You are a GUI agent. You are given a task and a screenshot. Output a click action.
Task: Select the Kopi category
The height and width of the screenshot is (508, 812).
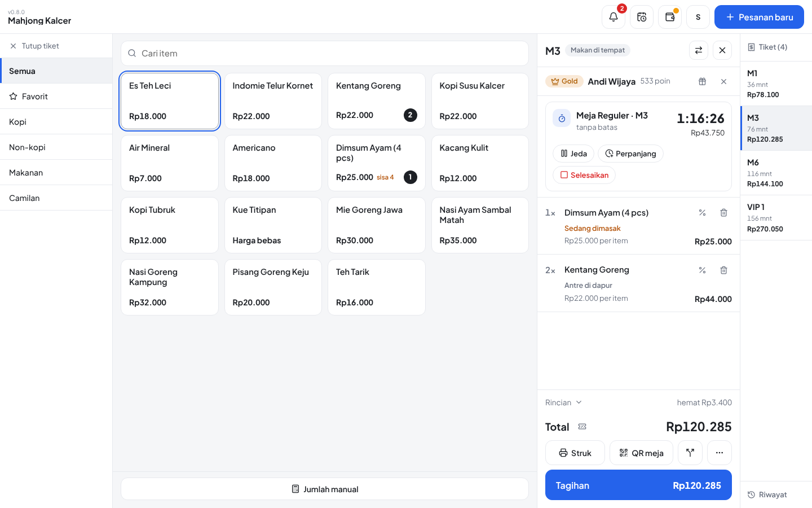[56, 121]
